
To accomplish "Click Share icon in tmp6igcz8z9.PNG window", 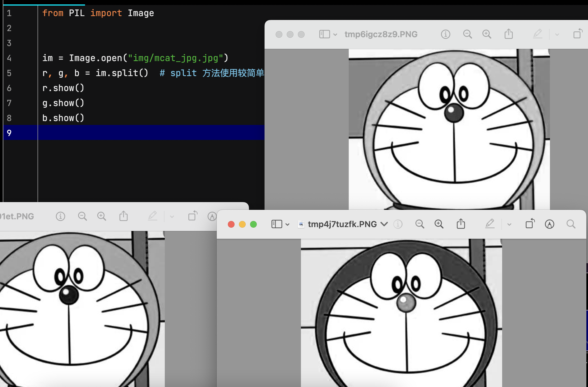I will point(509,34).
